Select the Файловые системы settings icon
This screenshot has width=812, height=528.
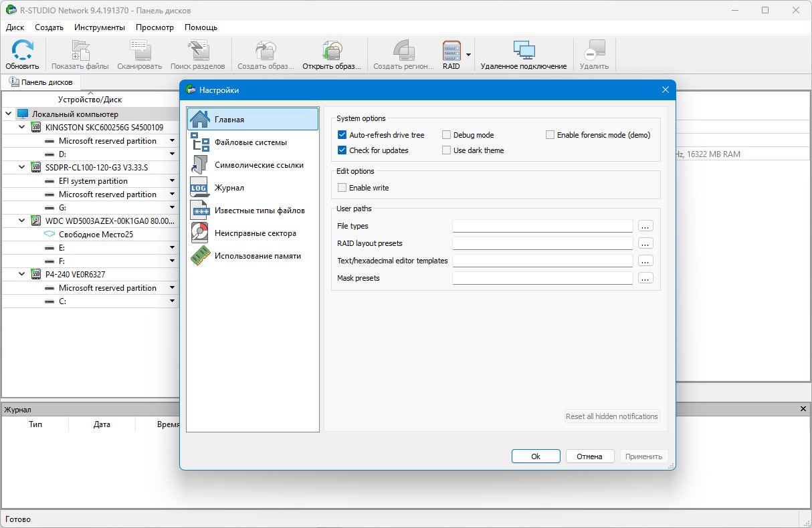[200, 142]
